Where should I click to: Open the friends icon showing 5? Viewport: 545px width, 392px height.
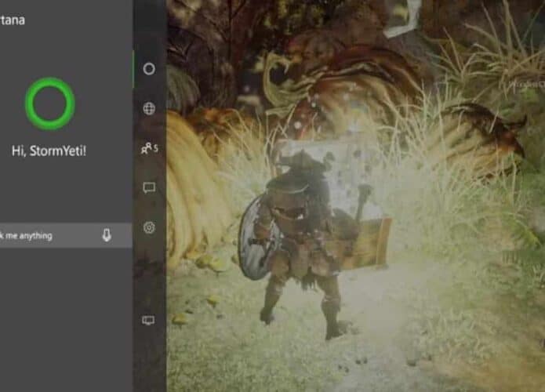150,148
